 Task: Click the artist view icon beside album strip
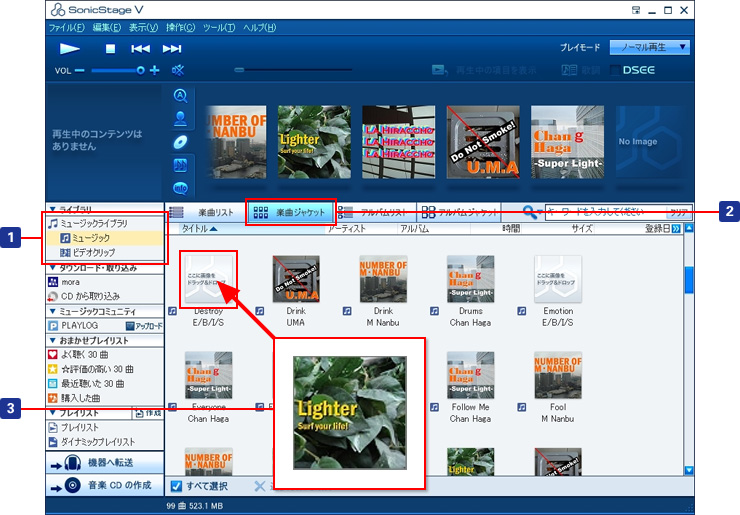181,118
